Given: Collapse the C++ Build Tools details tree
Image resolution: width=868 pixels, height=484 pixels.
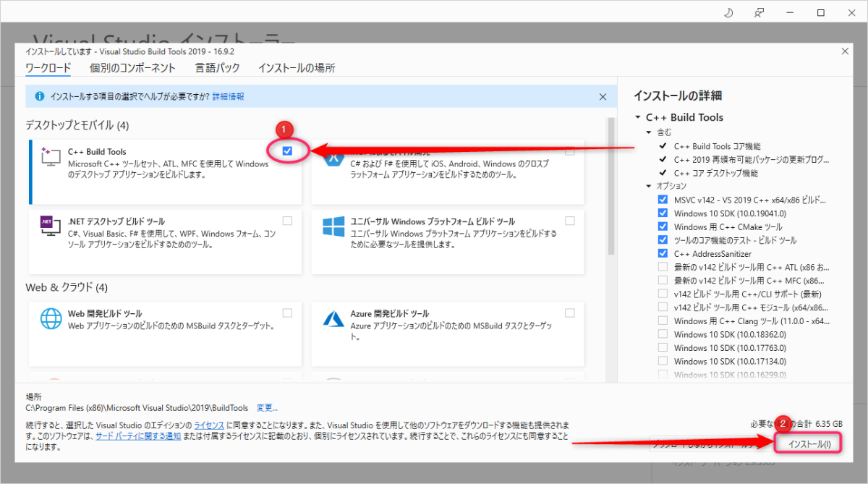Looking at the screenshot, I should pos(638,117).
